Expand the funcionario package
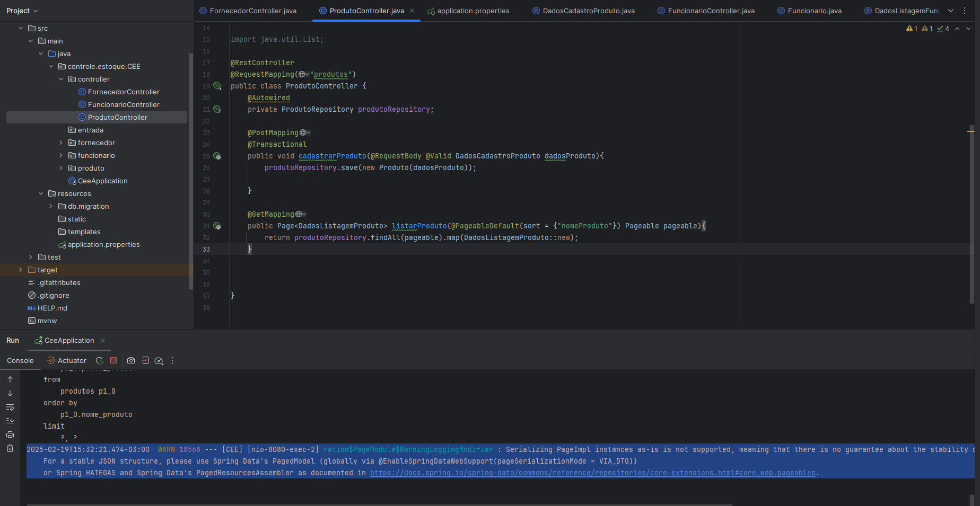 pyautogui.click(x=61, y=155)
